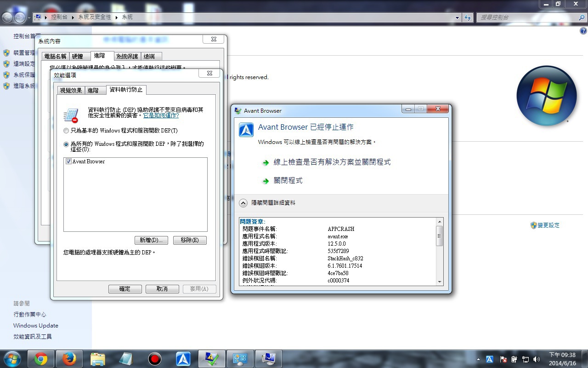Open 行動作業中心 in the sidebar
The image size is (588, 368).
point(30,315)
